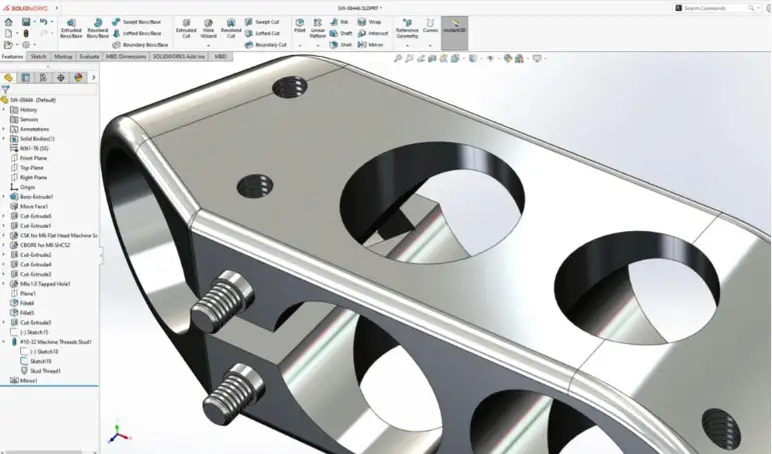Image resolution: width=772 pixels, height=454 pixels.
Task: Open the PropertyManager tab
Action: pyautogui.click(x=26, y=78)
